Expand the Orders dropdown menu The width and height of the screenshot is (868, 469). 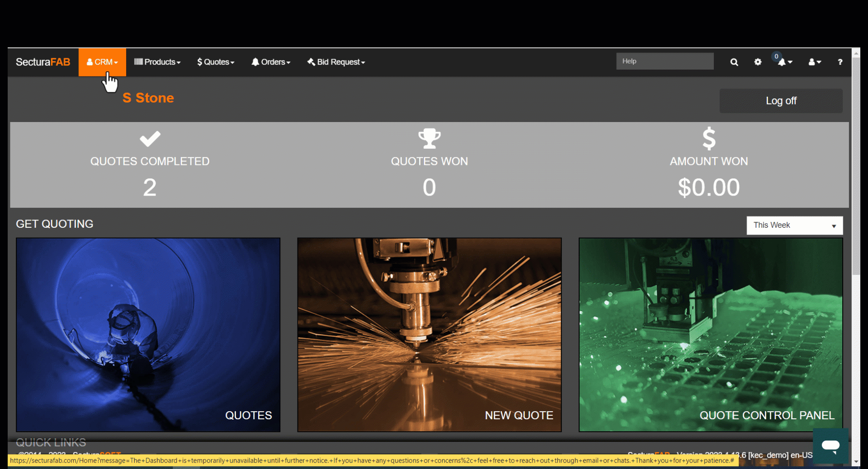[271, 62]
